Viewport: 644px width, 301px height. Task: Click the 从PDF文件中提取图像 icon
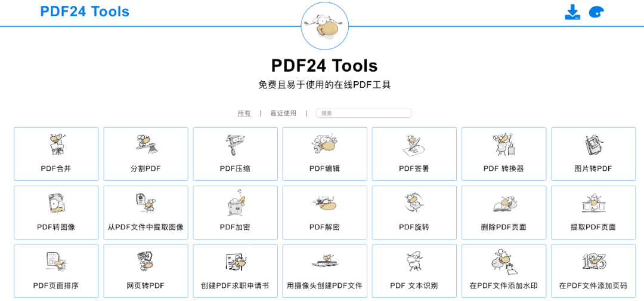[x=146, y=203]
